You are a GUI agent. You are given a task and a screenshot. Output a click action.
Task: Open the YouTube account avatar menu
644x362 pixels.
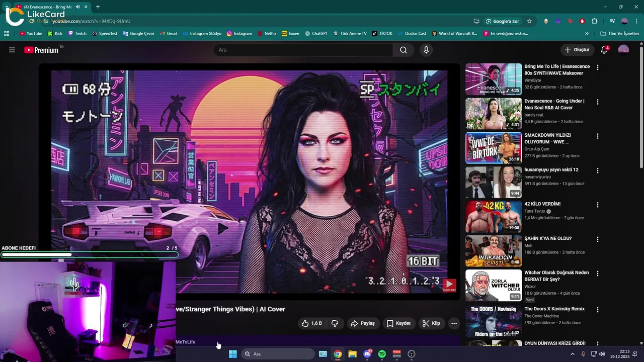pos(623,50)
